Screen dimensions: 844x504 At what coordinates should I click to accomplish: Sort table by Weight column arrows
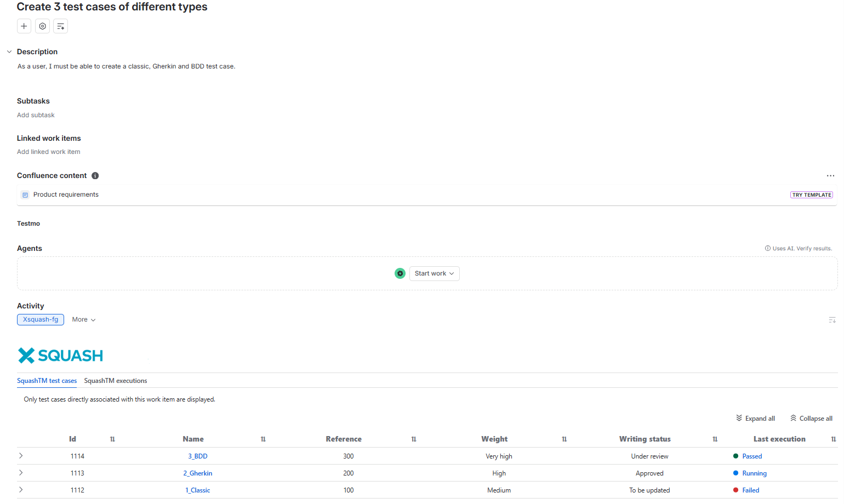point(564,439)
